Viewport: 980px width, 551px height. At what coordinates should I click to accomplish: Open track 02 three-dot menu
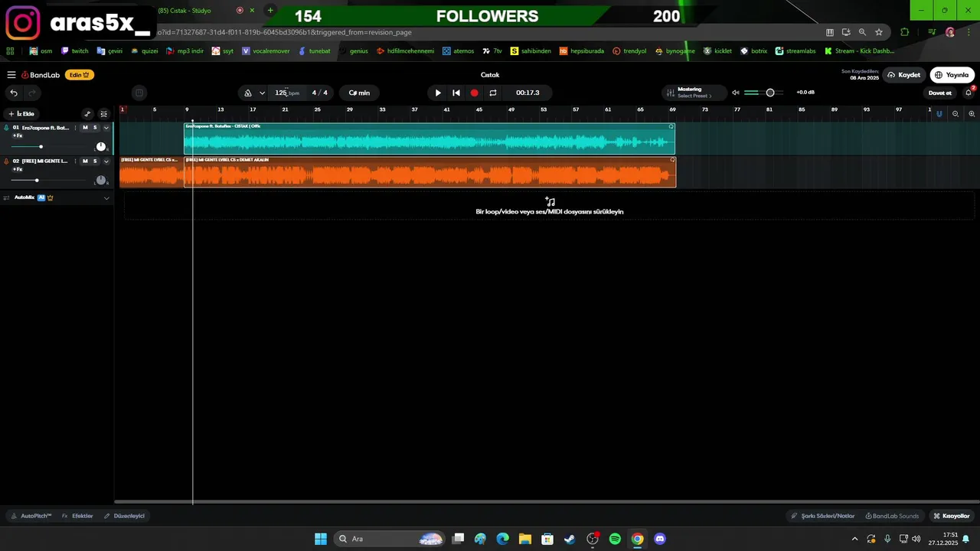73,161
